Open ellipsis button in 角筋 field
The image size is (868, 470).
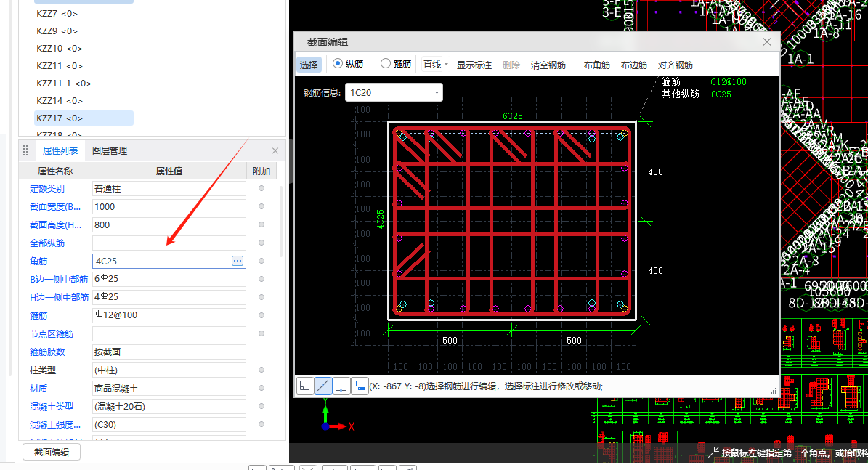[238, 261]
